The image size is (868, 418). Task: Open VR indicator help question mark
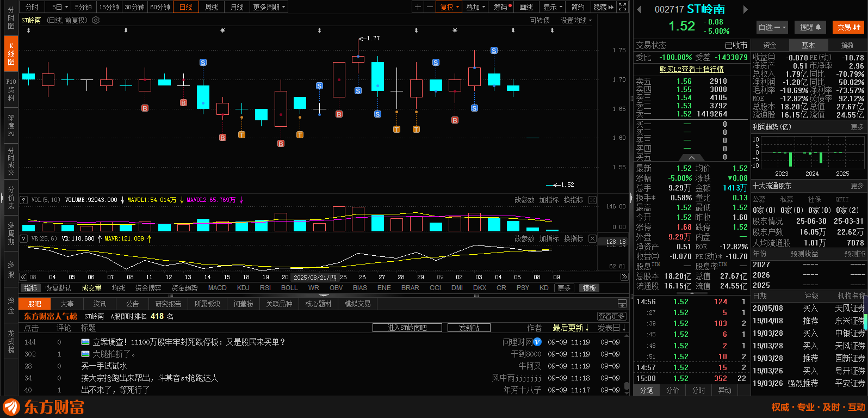[x=23, y=238]
